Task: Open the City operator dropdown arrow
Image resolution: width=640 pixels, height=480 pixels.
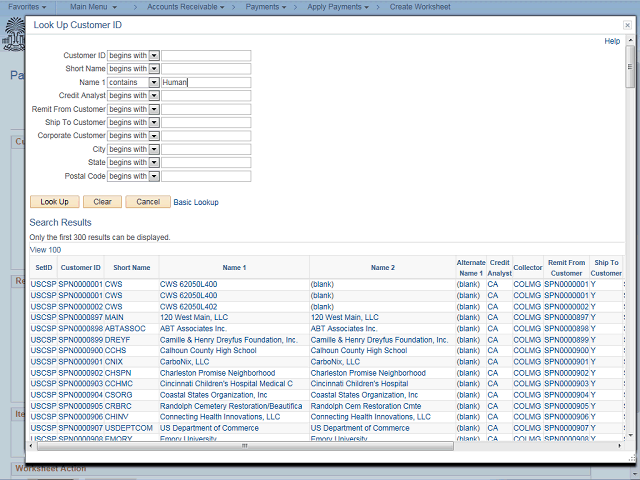Action: (x=154, y=149)
